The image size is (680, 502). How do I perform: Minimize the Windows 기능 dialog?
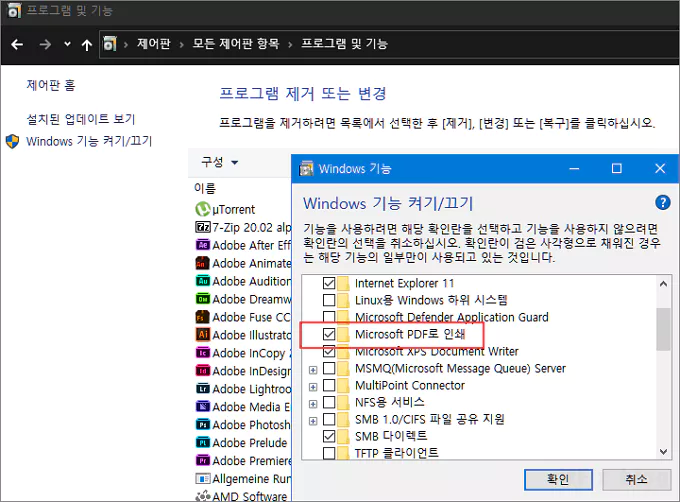click(574, 168)
